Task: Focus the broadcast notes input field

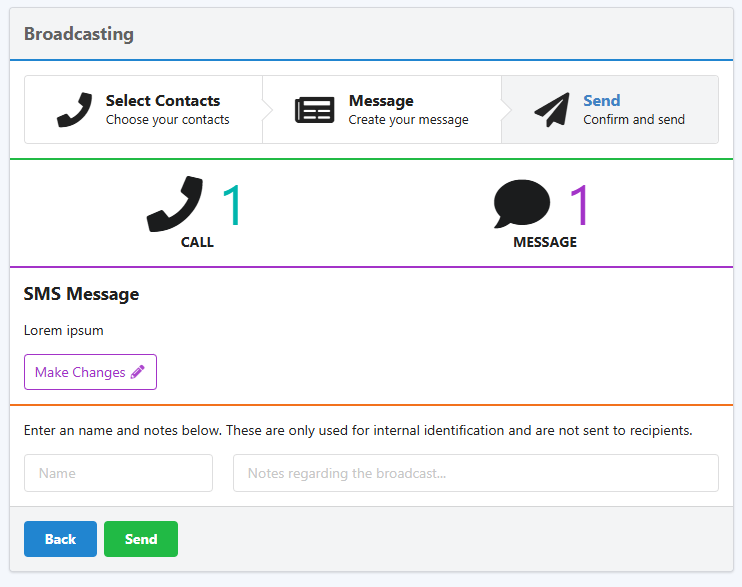Action: (476, 473)
